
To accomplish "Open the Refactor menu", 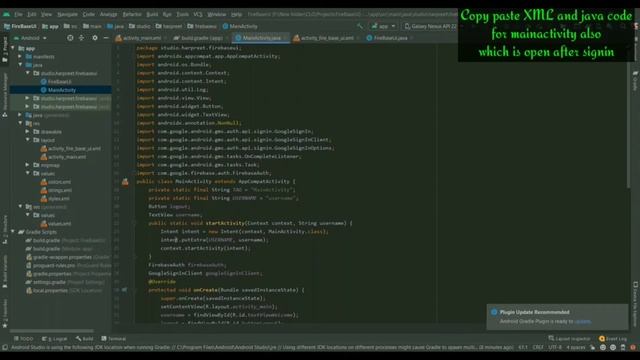I will (132, 14).
